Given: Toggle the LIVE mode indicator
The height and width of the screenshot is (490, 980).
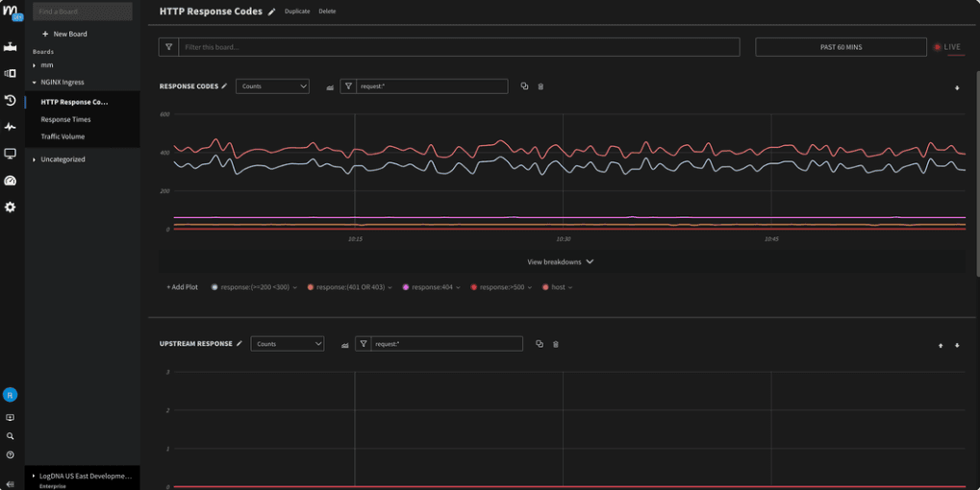Looking at the screenshot, I should click(946, 47).
